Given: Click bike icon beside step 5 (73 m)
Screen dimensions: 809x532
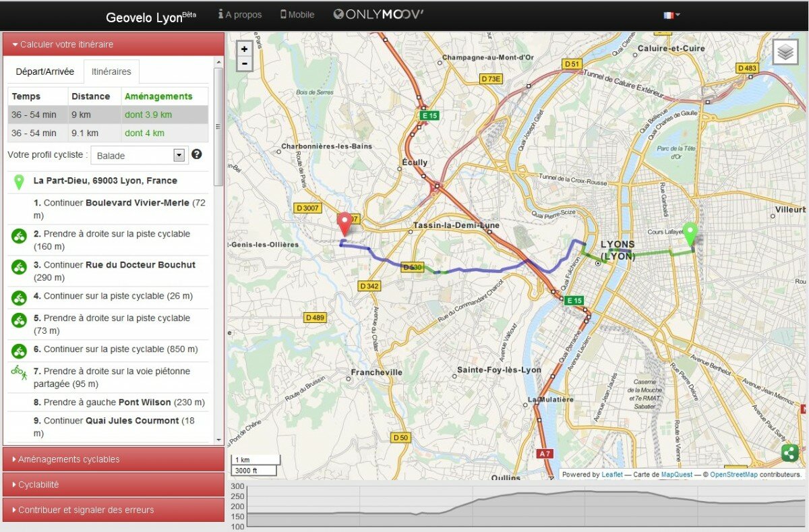Looking at the screenshot, I should point(19,320).
